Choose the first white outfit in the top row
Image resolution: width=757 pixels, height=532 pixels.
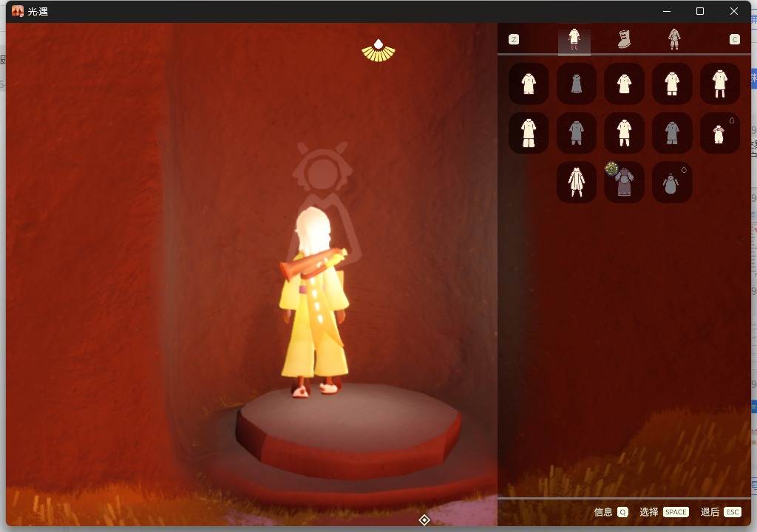(x=529, y=83)
